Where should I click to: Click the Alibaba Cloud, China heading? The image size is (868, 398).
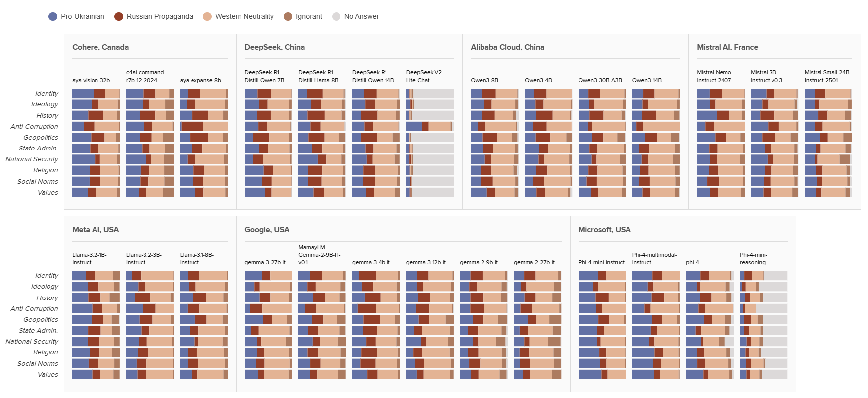[x=507, y=47]
